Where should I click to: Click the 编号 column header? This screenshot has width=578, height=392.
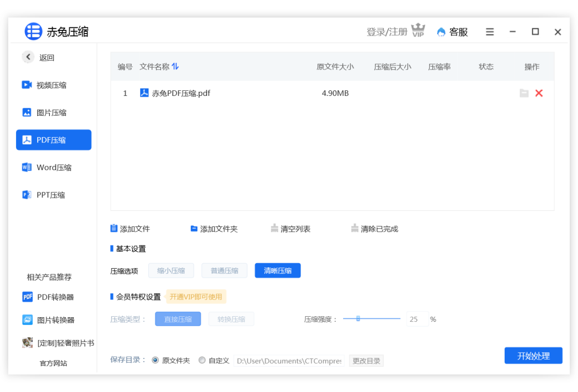click(125, 67)
